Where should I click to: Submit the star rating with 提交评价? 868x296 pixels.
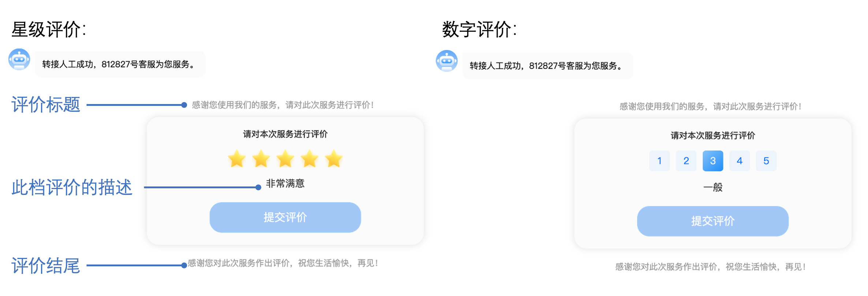pyautogui.click(x=285, y=217)
